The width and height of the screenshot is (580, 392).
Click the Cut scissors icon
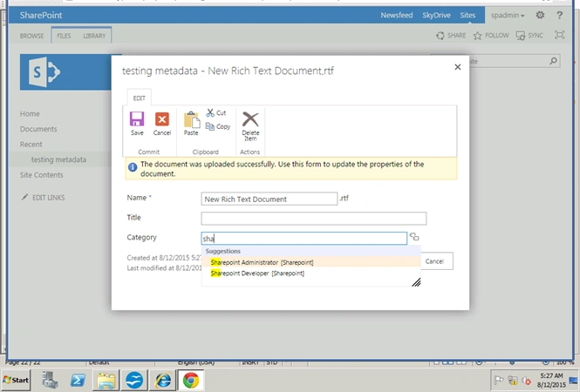coord(210,112)
